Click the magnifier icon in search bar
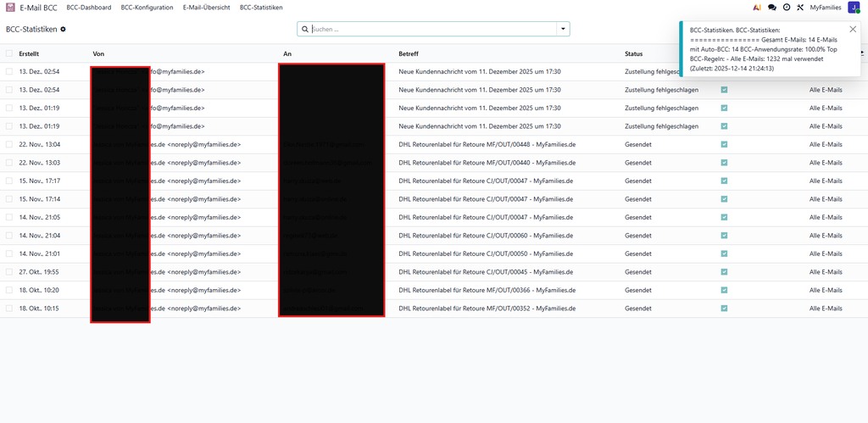This screenshot has width=868, height=423. tap(305, 29)
